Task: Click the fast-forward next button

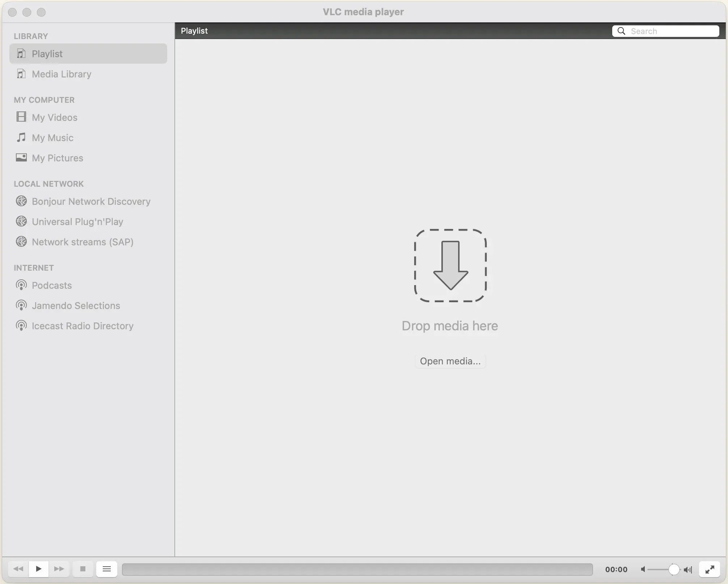Action: 59,569
